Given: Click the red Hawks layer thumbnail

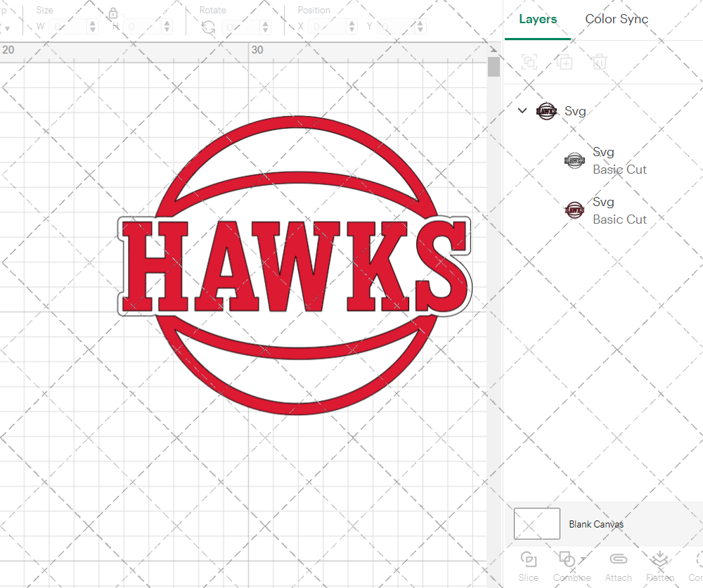Looking at the screenshot, I should 574,210.
